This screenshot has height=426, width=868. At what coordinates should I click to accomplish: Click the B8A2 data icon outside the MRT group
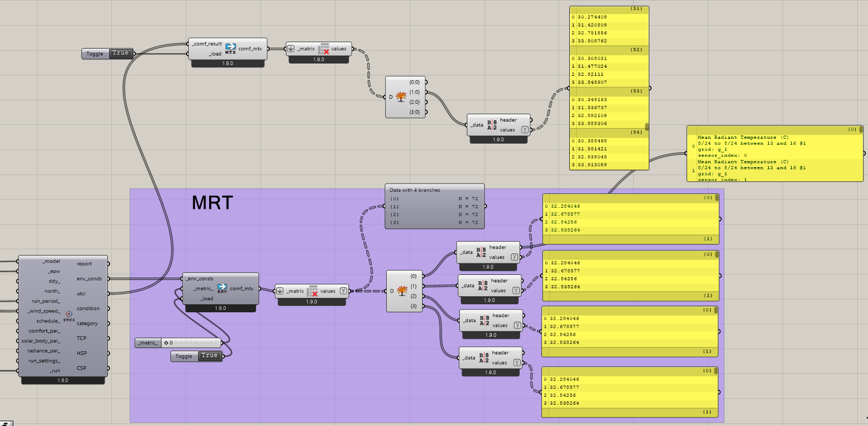[492, 125]
